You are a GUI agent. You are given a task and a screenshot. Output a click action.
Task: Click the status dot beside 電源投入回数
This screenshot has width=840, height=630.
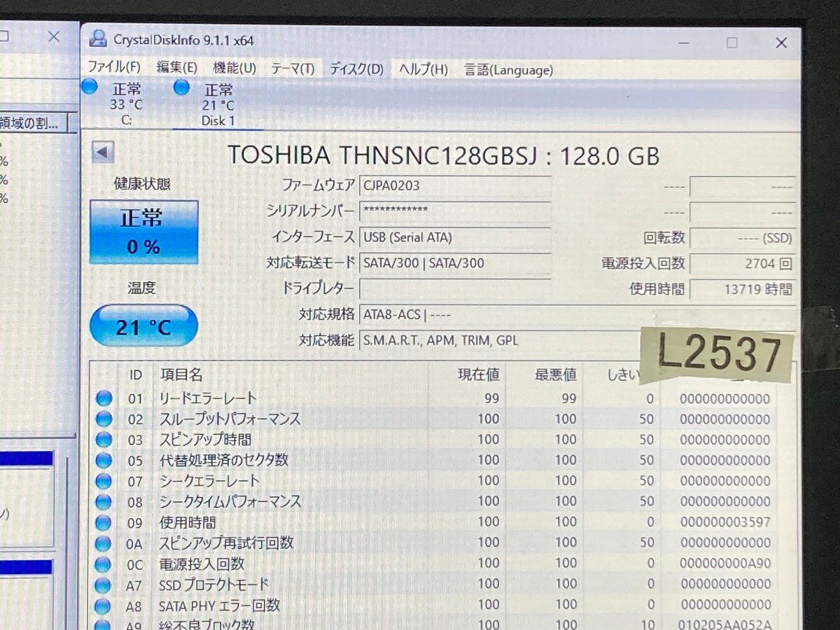(104, 563)
